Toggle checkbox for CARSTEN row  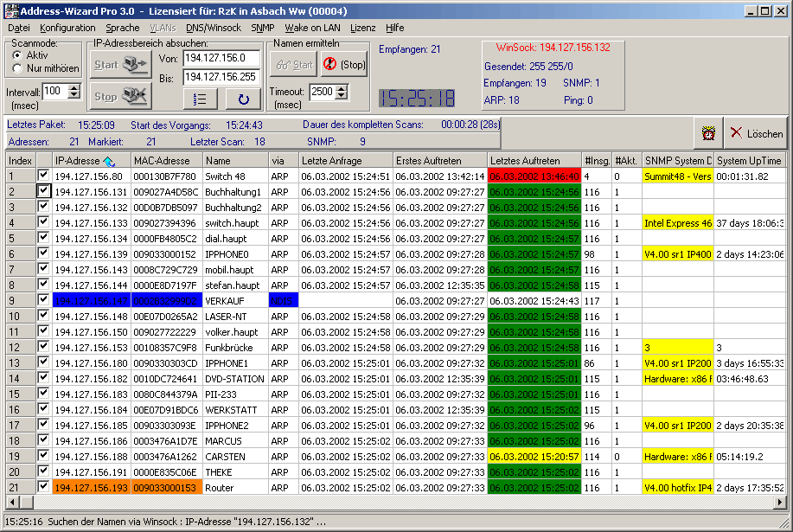click(x=43, y=456)
